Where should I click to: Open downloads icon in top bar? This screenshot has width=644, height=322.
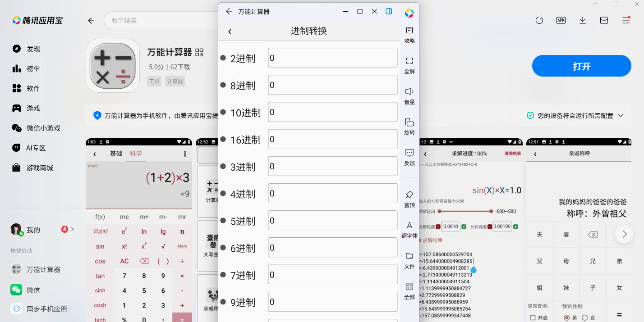click(x=583, y=20)
